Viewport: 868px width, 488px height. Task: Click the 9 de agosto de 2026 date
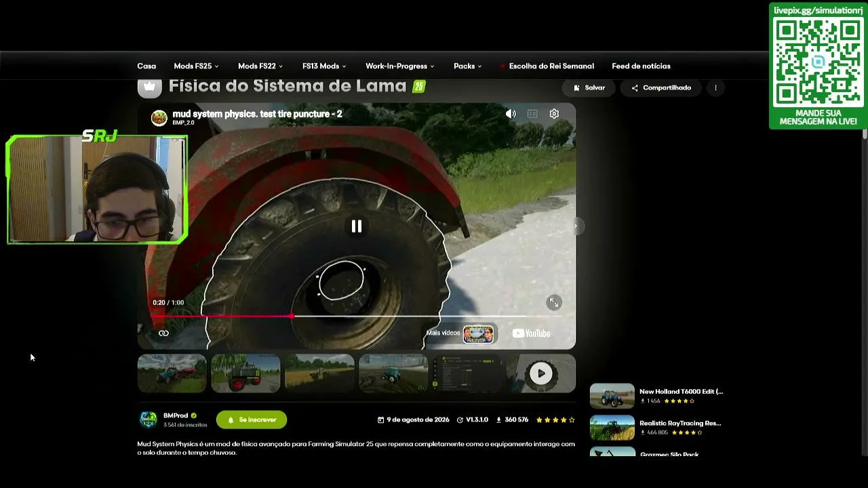tap(414, 420)
